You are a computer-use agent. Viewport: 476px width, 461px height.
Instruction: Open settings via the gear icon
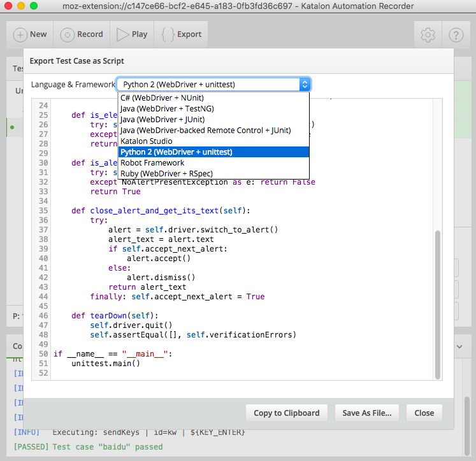[428, 35]
